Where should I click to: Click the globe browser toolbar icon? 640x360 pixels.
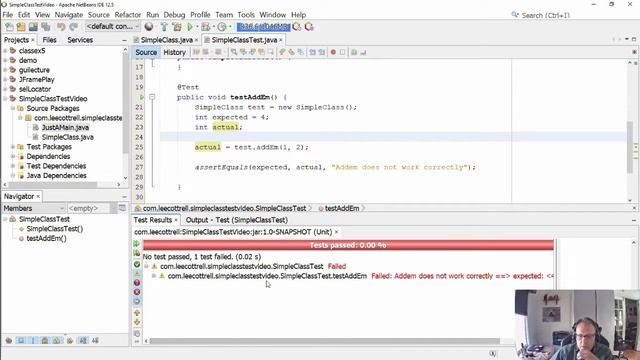(149, 27)
